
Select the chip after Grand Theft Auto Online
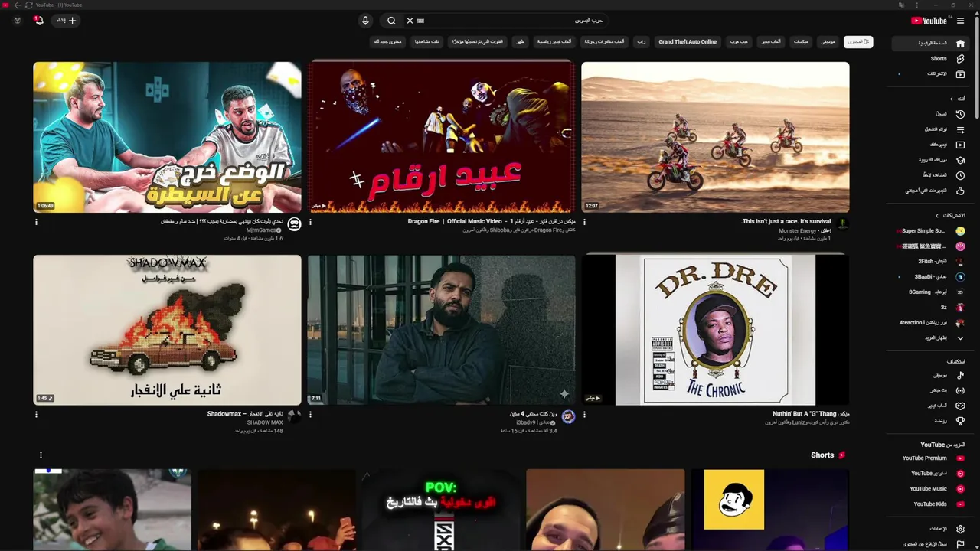[x=642, y=42]
